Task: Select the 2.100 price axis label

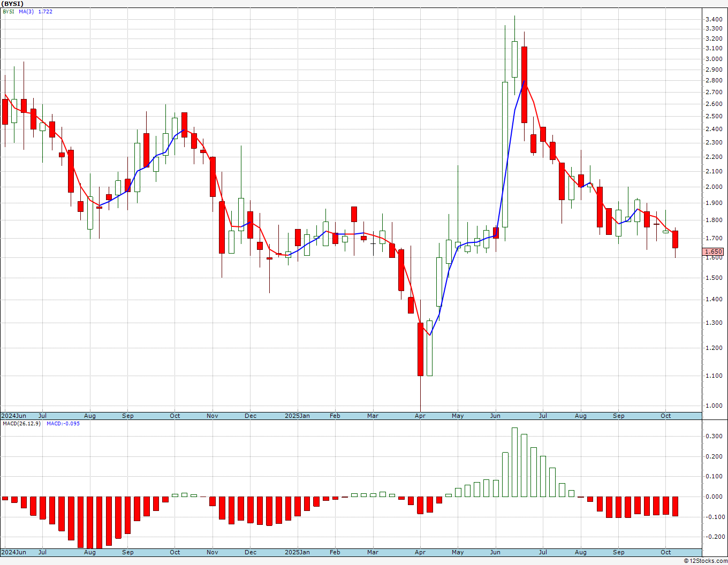Action: click(714, 171)
